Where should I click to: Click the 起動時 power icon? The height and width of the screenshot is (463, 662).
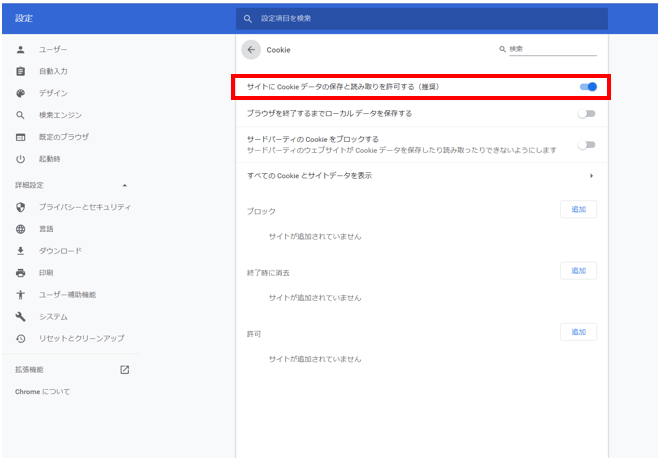point(20,159)
